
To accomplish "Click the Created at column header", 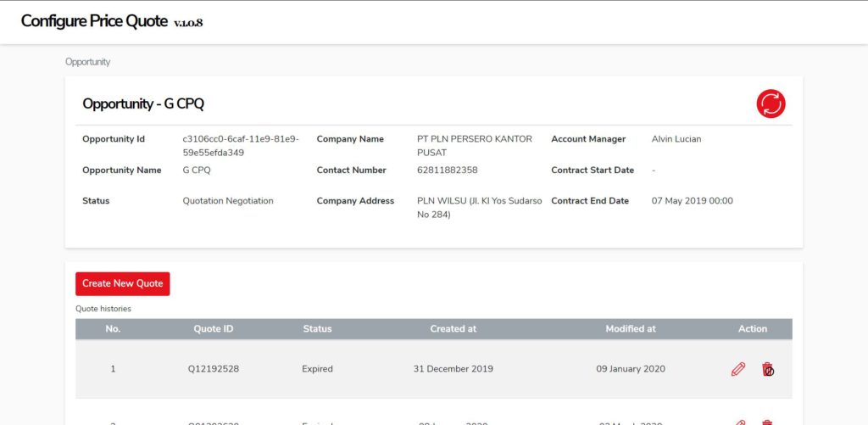I will pyautogui.click(x=453, y=328).
